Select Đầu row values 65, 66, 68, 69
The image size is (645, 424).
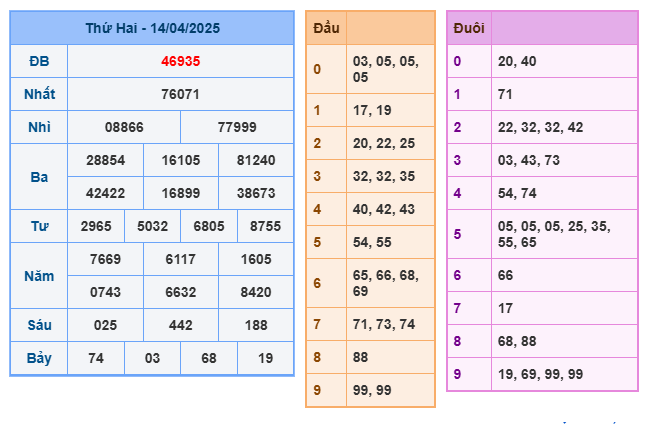[385, 283]
